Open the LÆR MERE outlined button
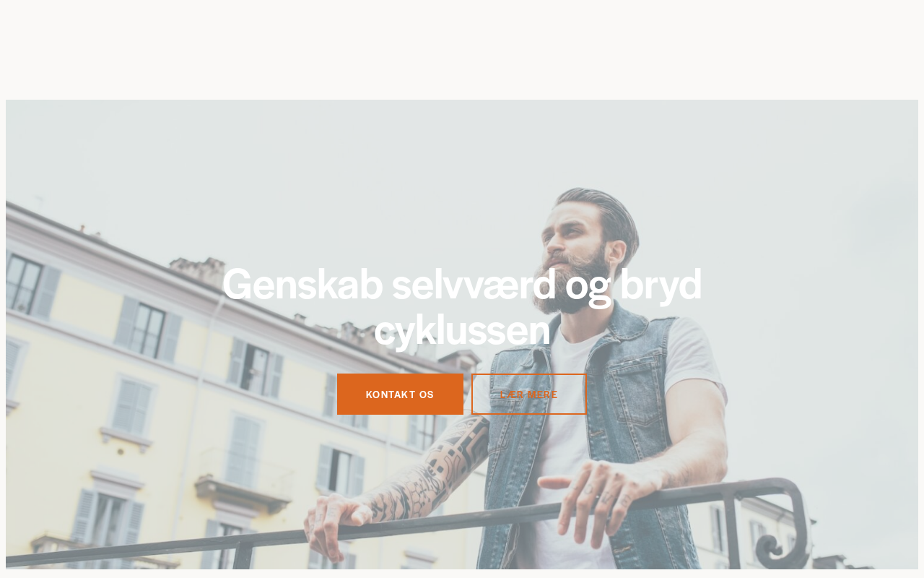 (529, 394)
